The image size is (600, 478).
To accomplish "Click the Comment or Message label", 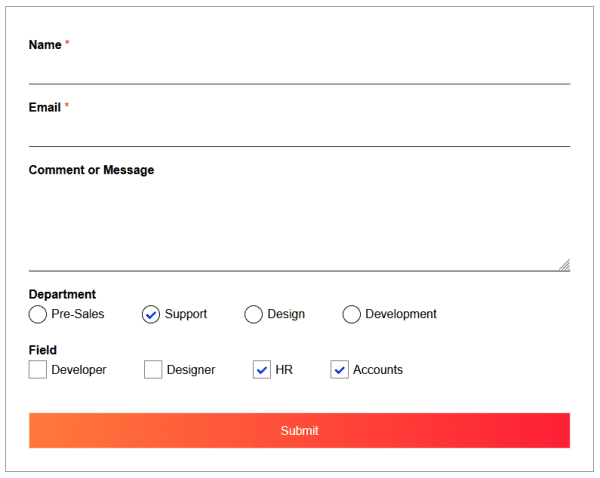I will [91, 170].
